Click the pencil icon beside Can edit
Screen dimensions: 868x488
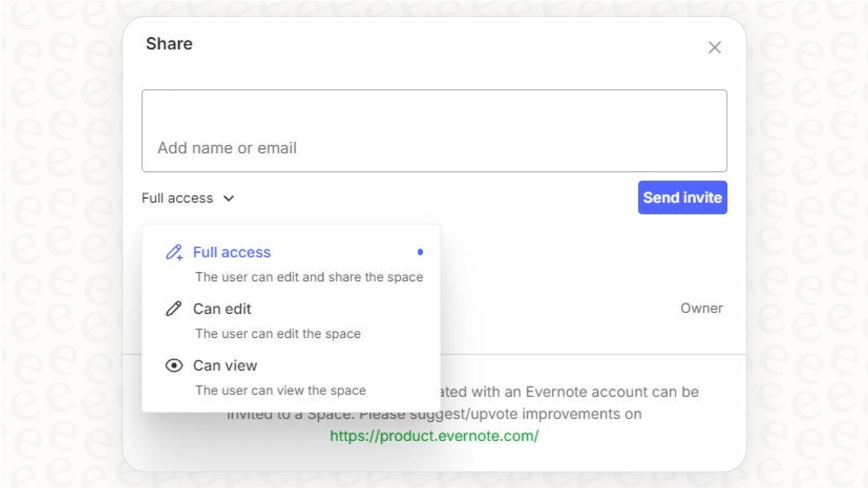[174, 309]
